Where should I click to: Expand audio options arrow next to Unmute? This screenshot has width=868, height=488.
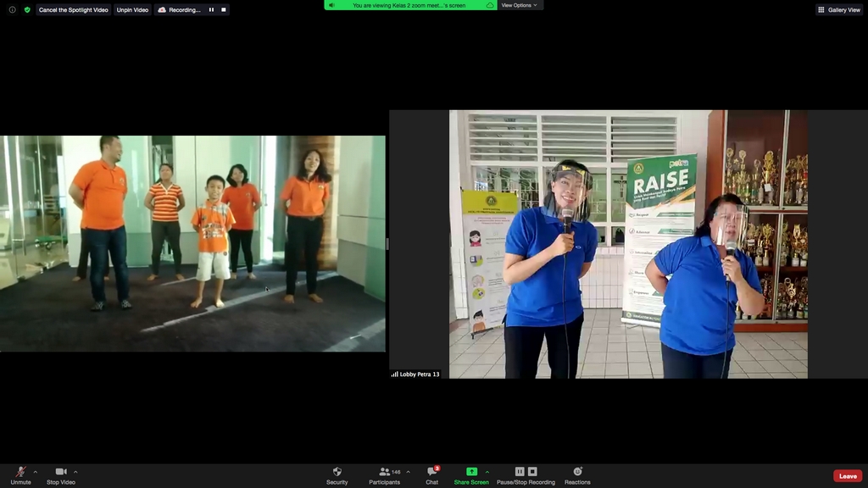[x=36, y=472]
